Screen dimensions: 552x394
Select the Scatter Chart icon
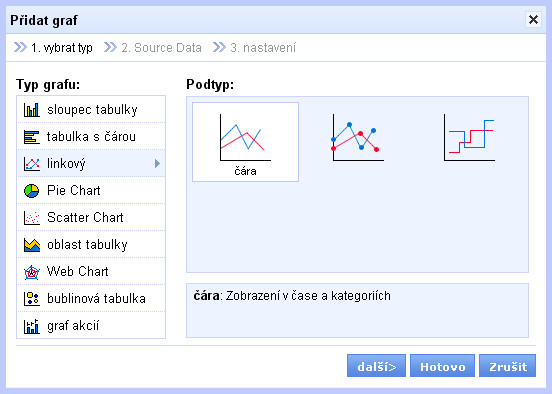coord(32,218)
